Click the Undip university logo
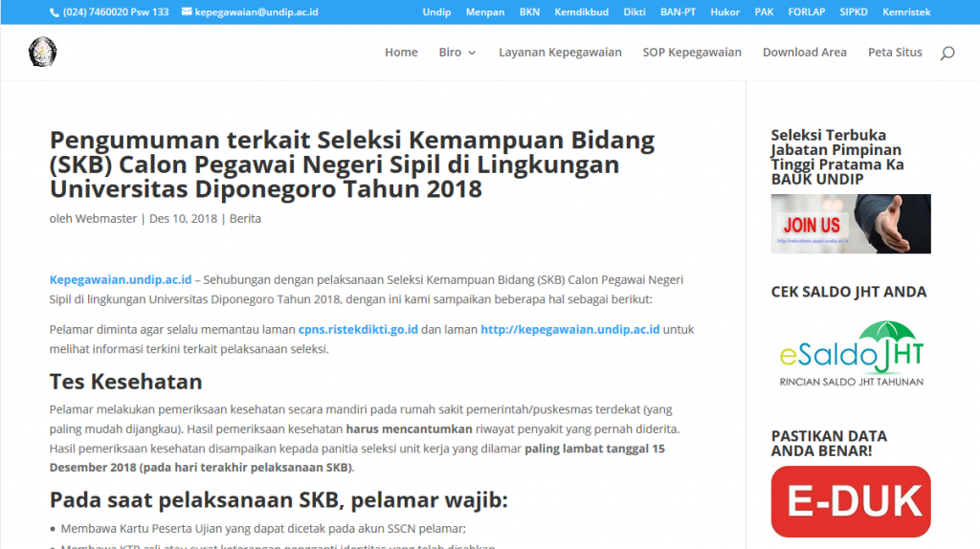The image size is (980, 549). (x=42, y=52)
